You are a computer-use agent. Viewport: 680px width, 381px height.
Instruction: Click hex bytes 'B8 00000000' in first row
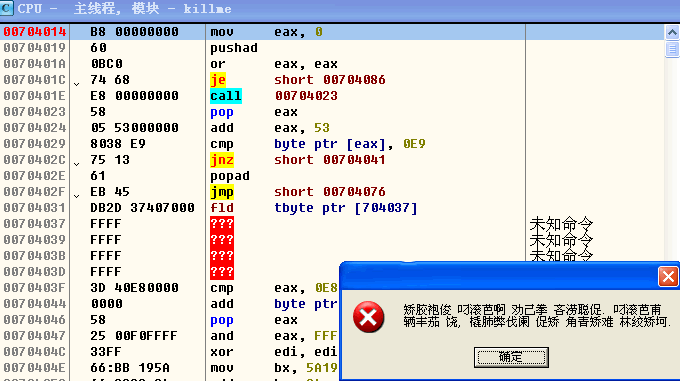tap(134, 32)
